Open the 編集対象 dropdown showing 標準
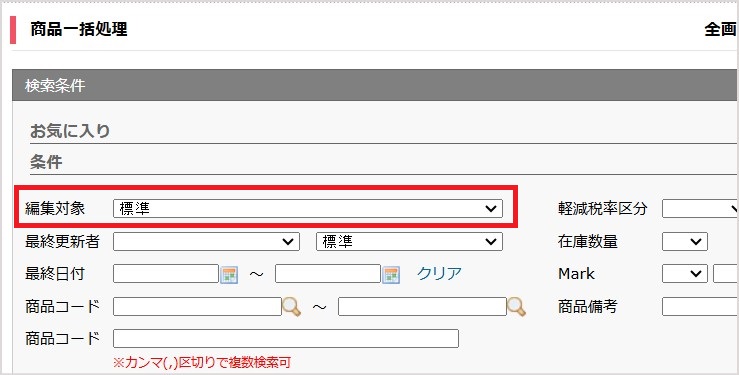This screenshot has width=739, height=375. pyautogui.click(x=308, y=208)
